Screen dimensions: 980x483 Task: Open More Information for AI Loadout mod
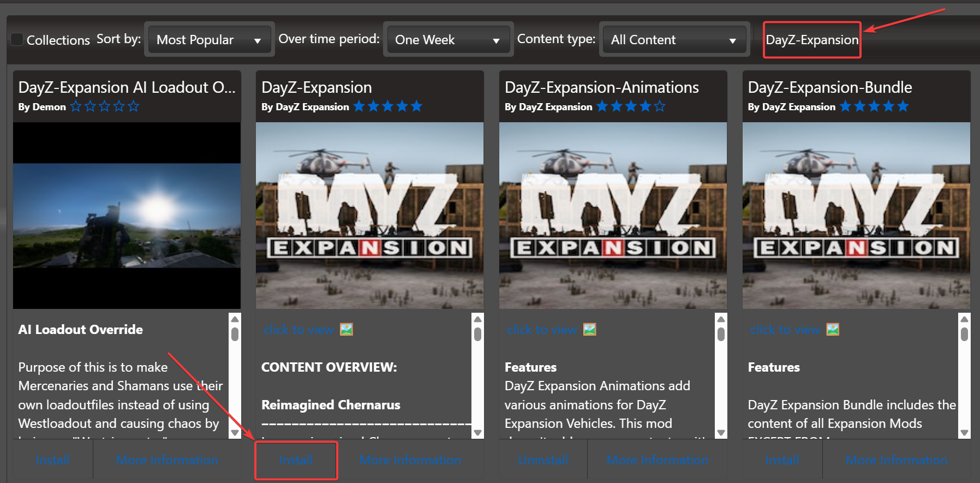(x=167, y=460)
